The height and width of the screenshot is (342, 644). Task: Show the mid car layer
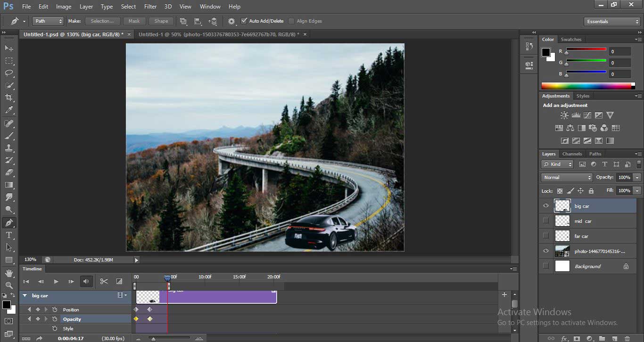click(546, 221)
